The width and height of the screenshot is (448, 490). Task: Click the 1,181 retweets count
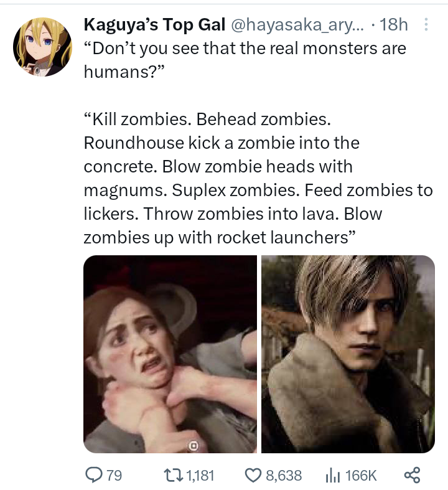click(200, 476)
